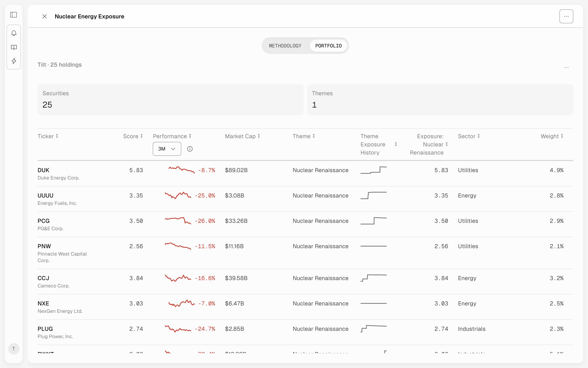Open the header more options button
Viewport: 588px width, 368px height.
click(x=566, y=16)
